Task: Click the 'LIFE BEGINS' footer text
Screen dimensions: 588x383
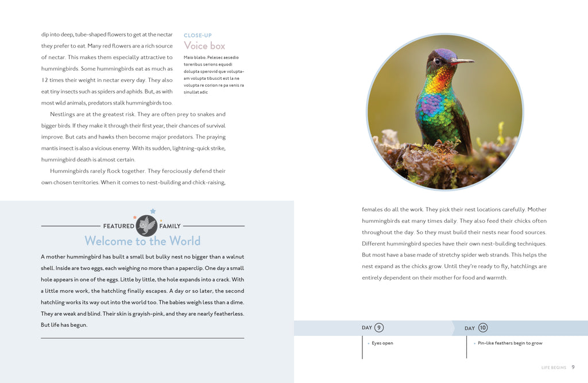Action: point(554,367)
